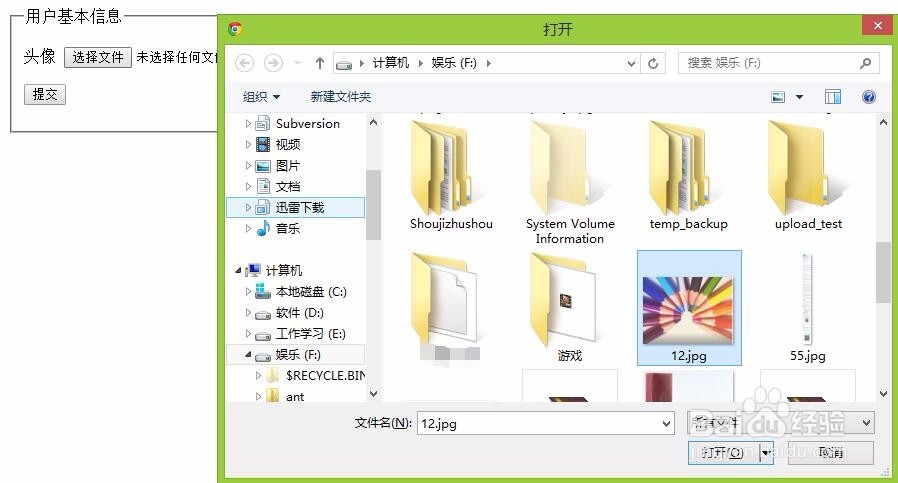This screenshot has height=483, width=898.
Task: Click the Forward navigation arrow
Action: coord(273,63)
